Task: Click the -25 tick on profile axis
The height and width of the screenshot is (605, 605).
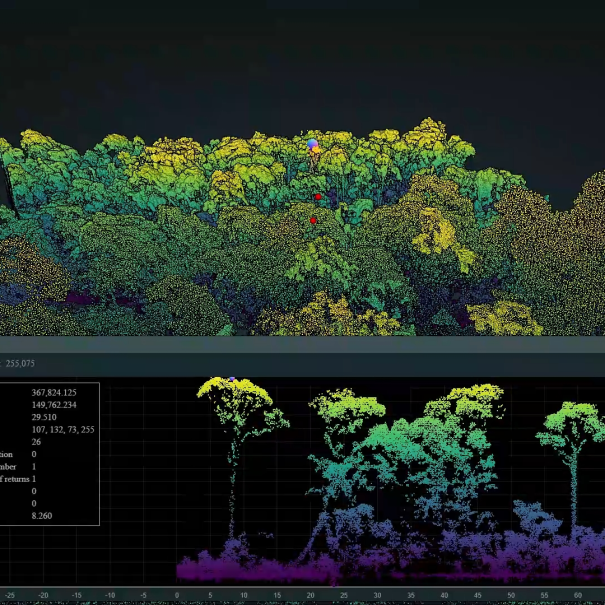Action: pos(9,596)
